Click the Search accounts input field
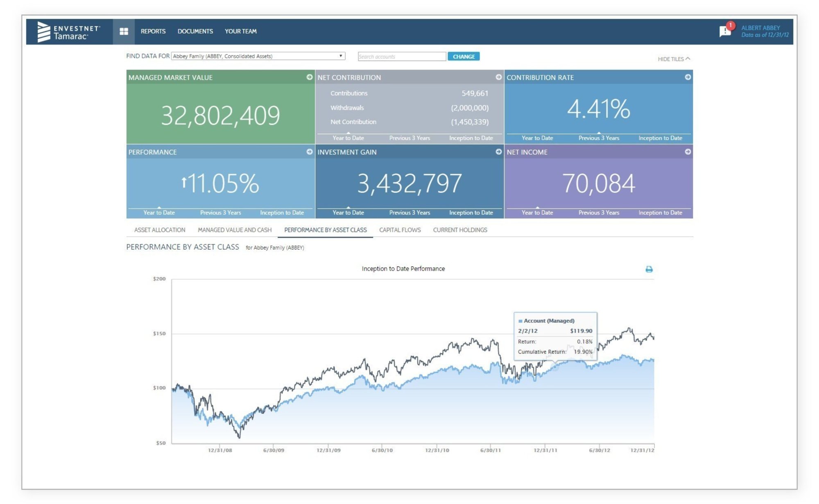The image size is (819, 504). [402, 56]
